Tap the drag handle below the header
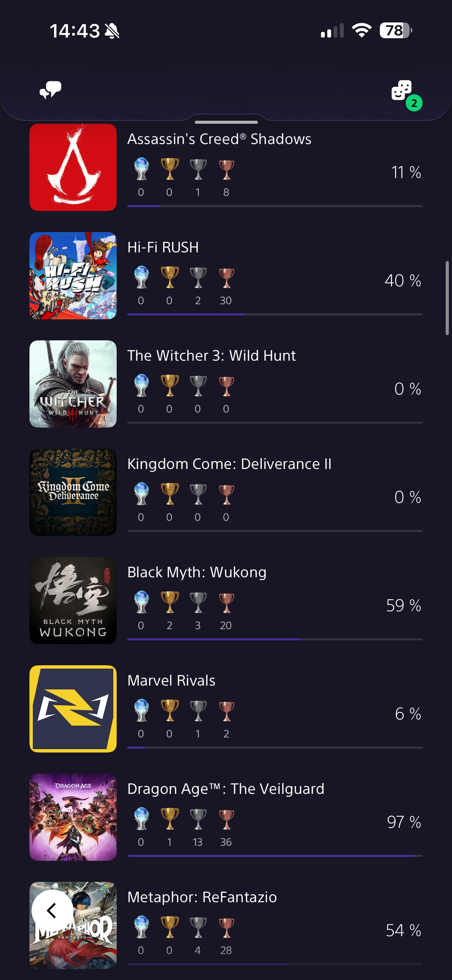 226,122
